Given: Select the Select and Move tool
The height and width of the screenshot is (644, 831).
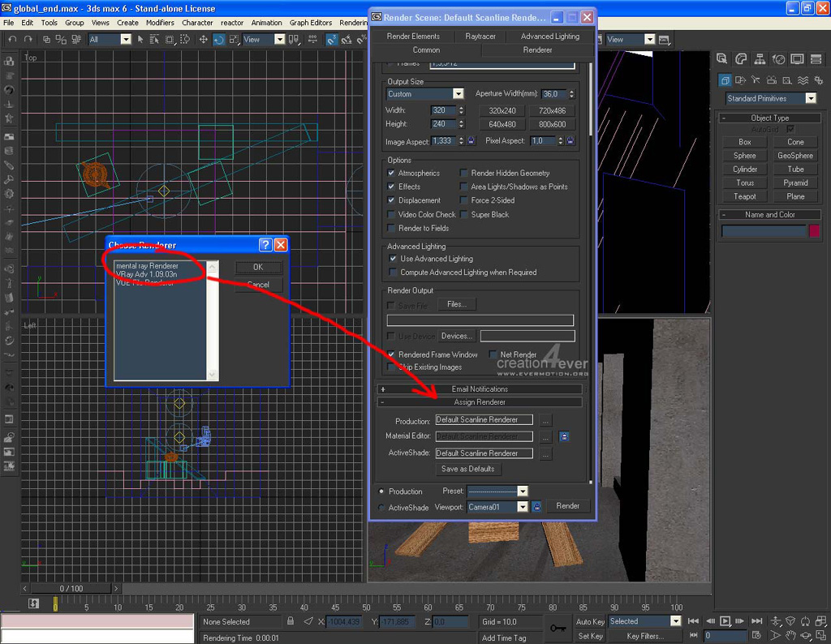Looking at the screenshot, I should (203, 39).
